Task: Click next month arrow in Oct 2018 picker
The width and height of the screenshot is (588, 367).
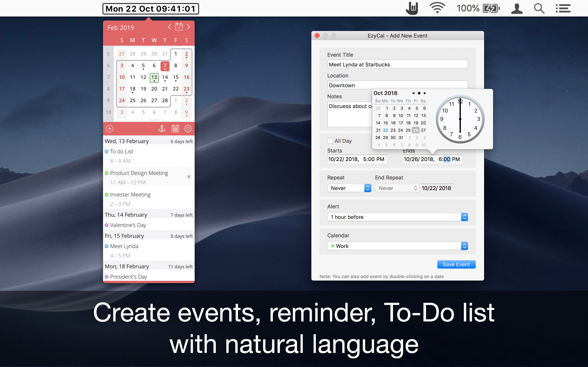Action: point(425,93)
